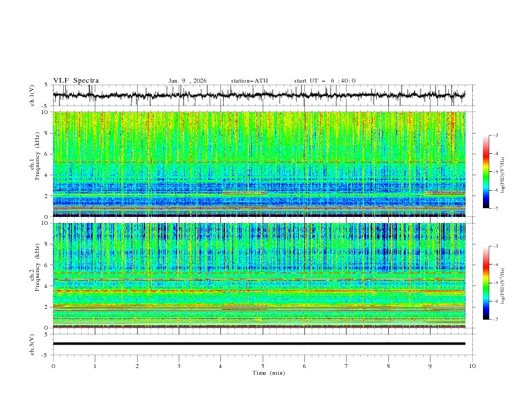
Task: Click time axis tick label "1"
Action: point(95,366)
